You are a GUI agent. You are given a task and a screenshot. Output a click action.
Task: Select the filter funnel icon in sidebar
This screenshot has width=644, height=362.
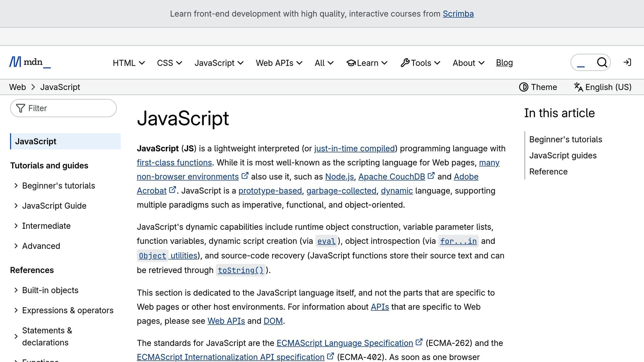[21, 108]
